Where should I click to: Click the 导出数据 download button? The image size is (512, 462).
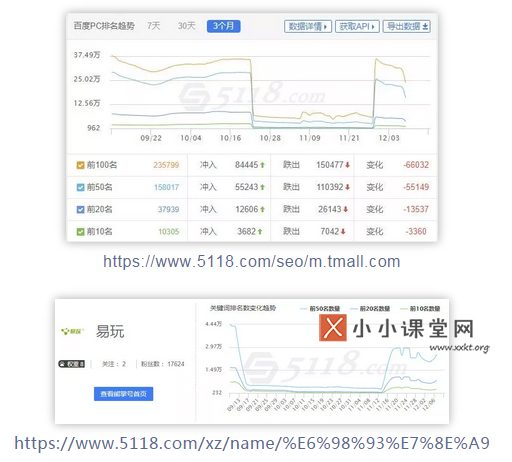point(407,26)
